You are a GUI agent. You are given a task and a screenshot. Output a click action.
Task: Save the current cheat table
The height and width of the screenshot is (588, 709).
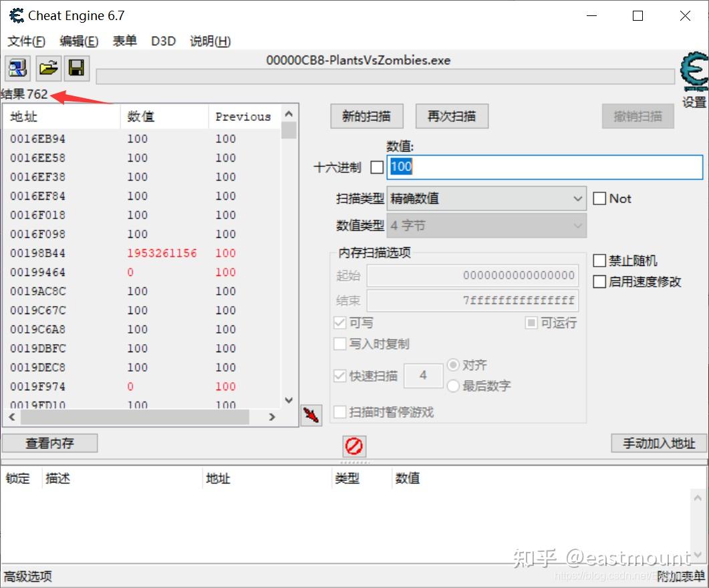[x=76, y=68]
